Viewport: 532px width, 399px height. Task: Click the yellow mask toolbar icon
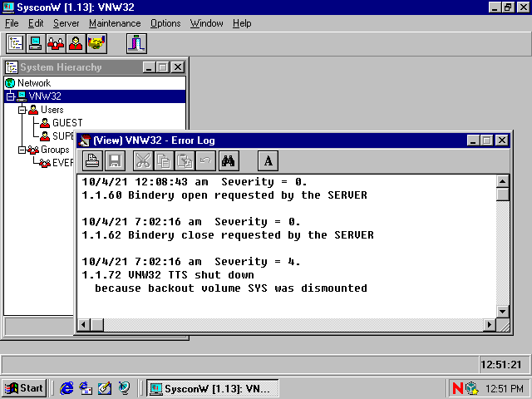click(96, 43)
